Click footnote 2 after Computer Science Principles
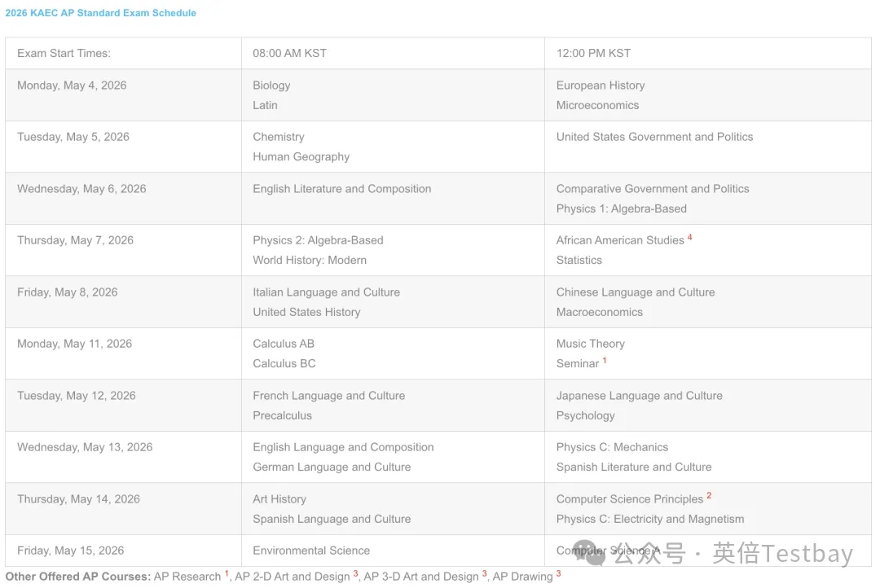The width and height of the screenshot is (880, 588). coord(709,495)
